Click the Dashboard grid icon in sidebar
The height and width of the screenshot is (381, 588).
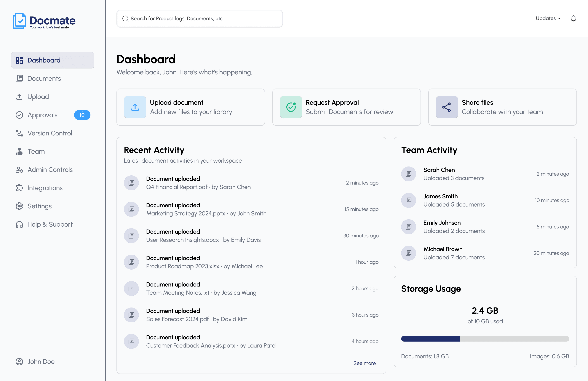click(19, 60)
